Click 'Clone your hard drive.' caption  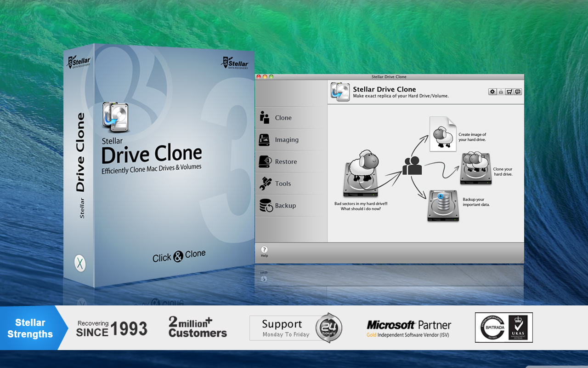pyautogui.click(x=503, y=172)
